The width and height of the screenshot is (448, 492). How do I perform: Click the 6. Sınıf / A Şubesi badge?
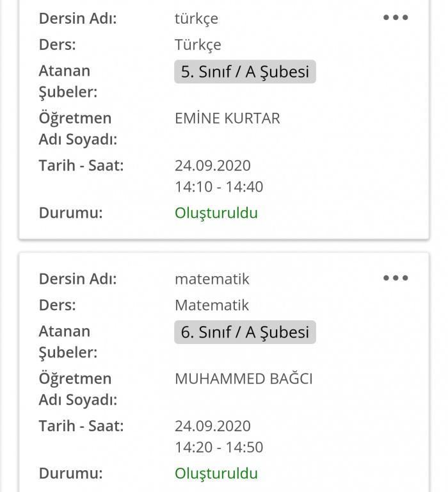tap(245, 332)
